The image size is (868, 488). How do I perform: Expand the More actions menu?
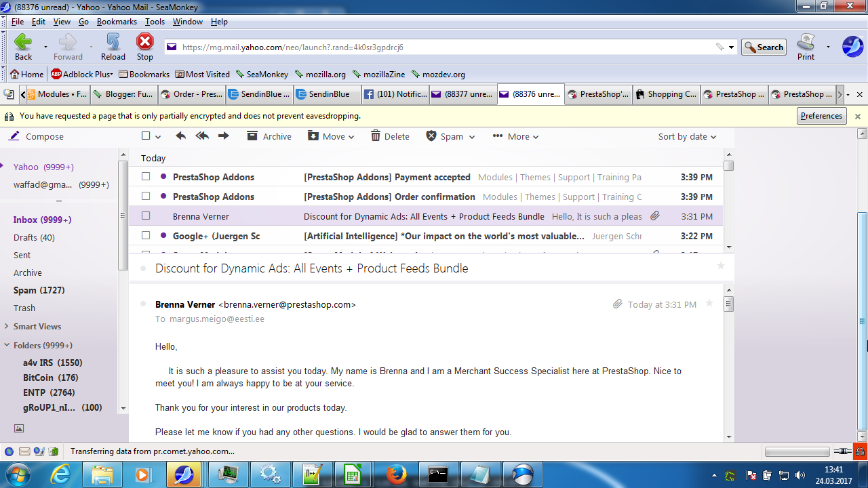[515, 136]
